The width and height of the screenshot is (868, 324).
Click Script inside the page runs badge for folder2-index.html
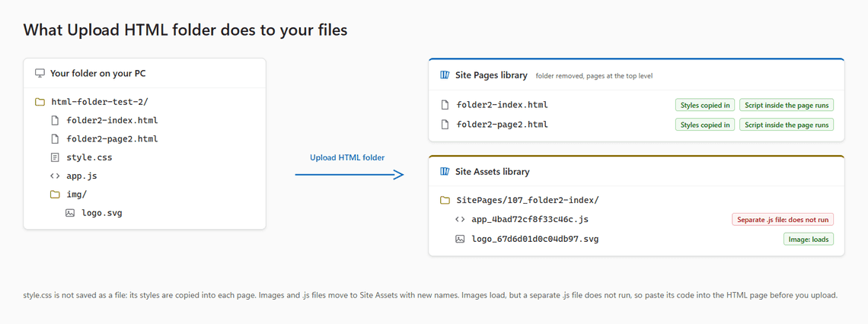[786, 105]
